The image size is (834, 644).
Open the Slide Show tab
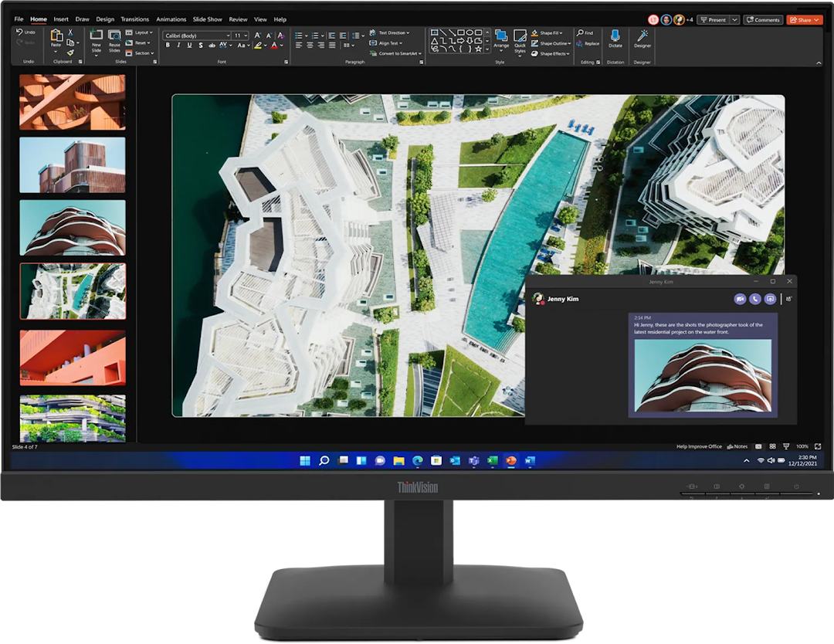click(208, 19)
